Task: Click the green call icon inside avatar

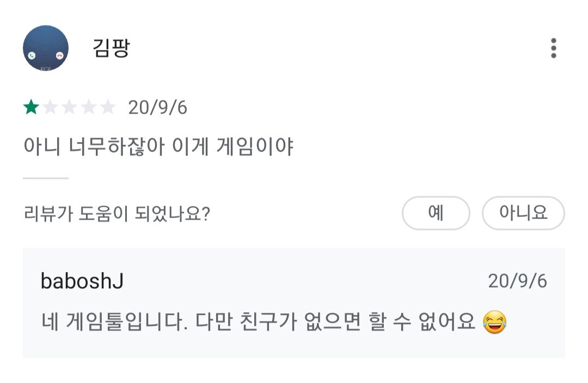Action: pyautogui.click(x=32, y=55)
